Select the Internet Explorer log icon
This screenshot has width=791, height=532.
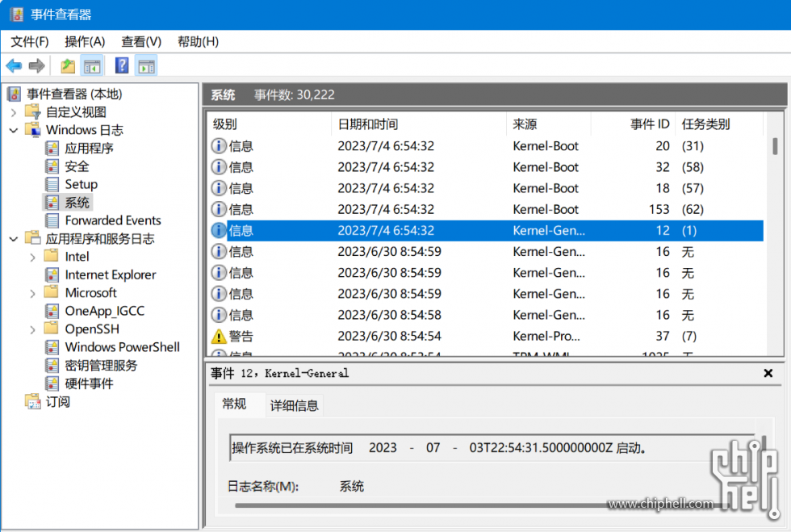(52, 275)
